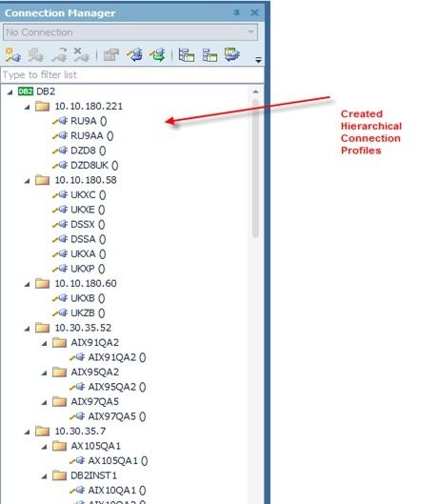
Task: Select the UKXE connection profile
Action: coord(88,210)
